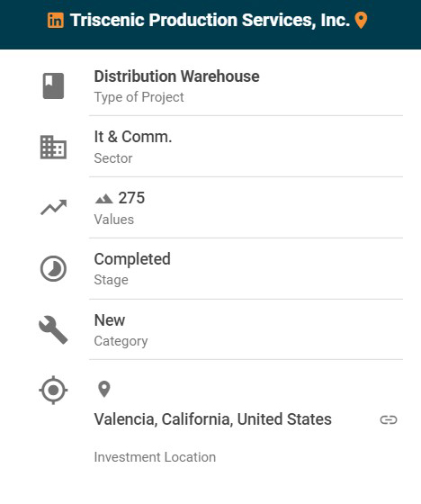Click the gray pin above Valencia address
Screen dimensions: 421x504
103,389
